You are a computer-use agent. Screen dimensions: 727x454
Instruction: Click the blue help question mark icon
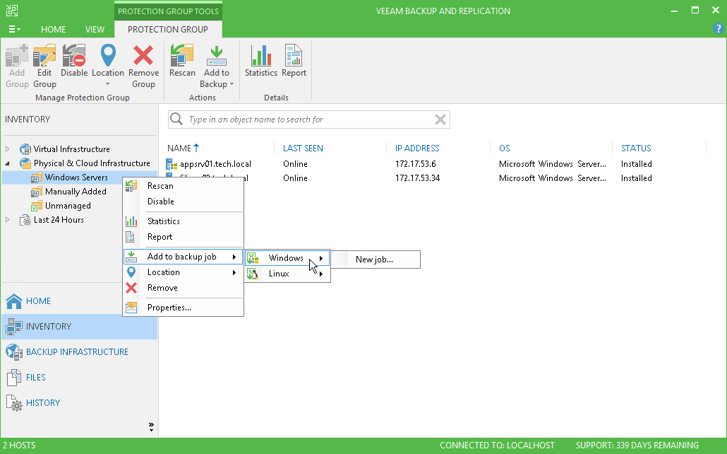[x=718, y=29]
